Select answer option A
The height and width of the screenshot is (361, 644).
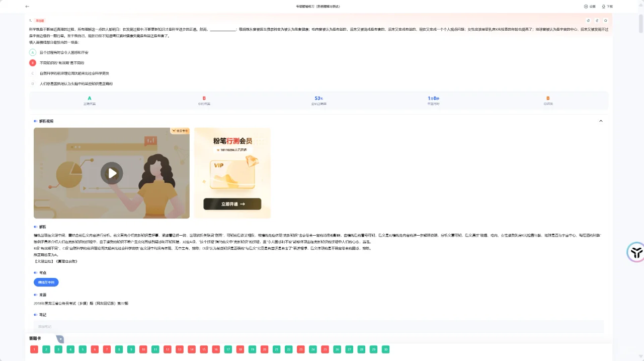33,52
